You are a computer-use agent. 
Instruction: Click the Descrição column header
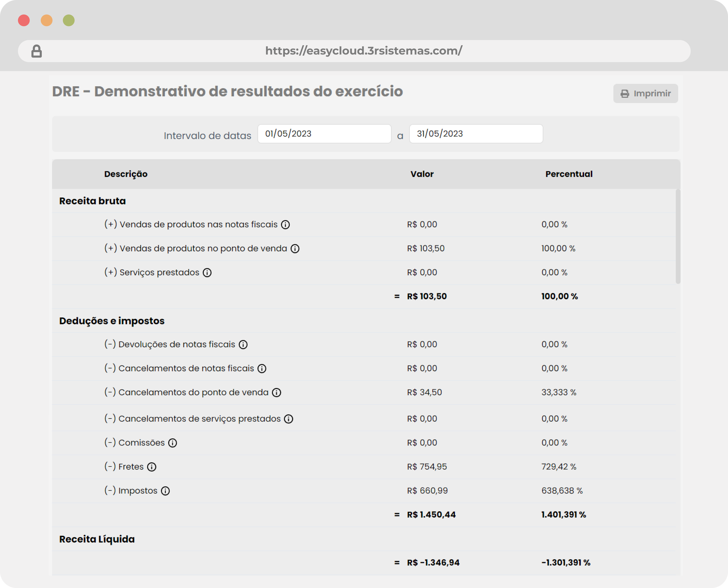pos(126,174)
